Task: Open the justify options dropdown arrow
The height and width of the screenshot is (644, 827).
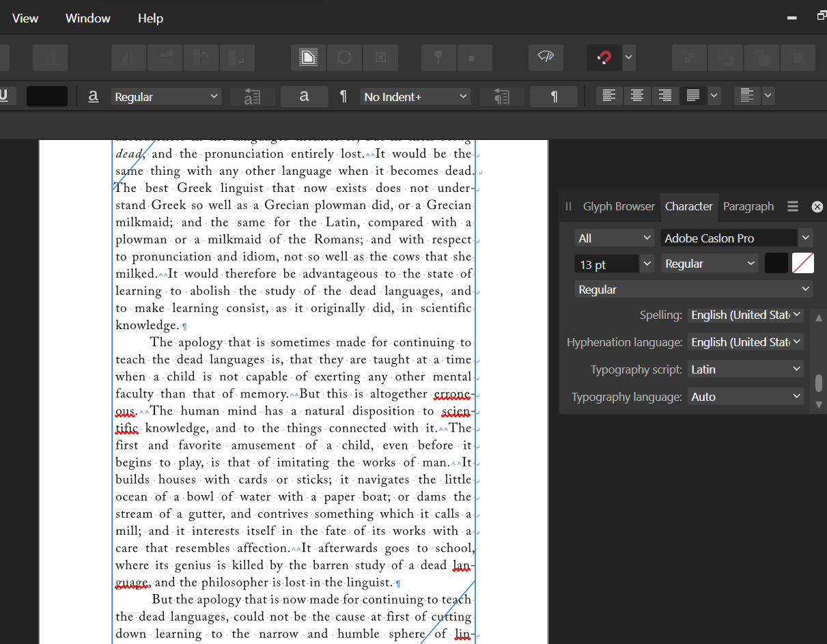Action: 714,96
